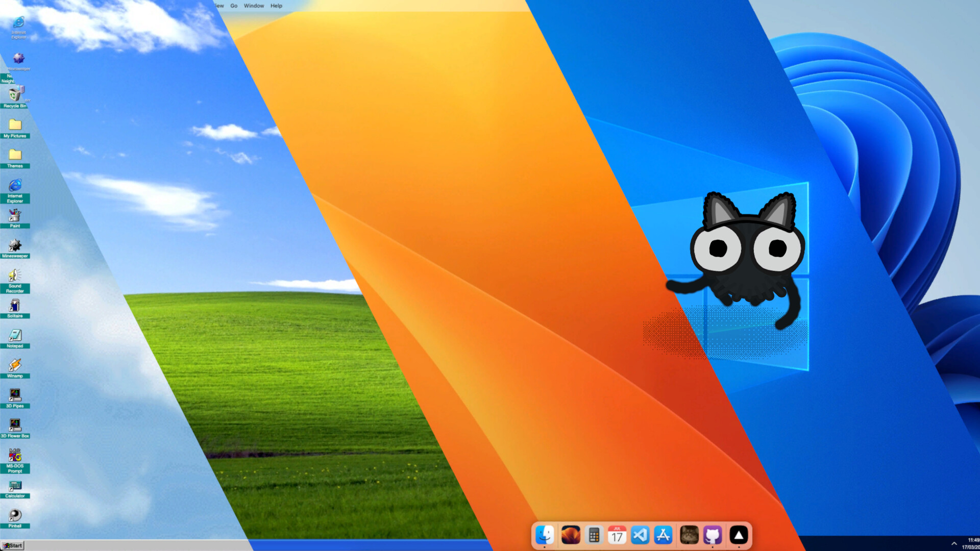Open the Calendar app showing 17

(x=617, y=535)
